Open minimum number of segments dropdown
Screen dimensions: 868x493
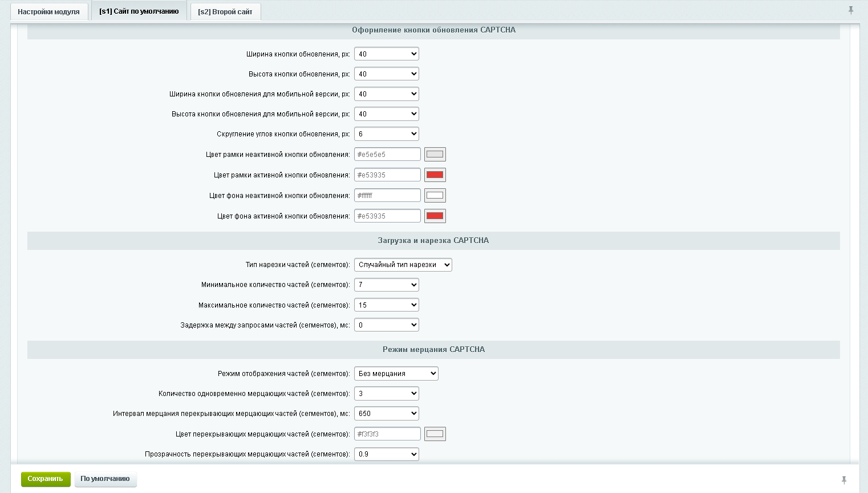(387, 284)
